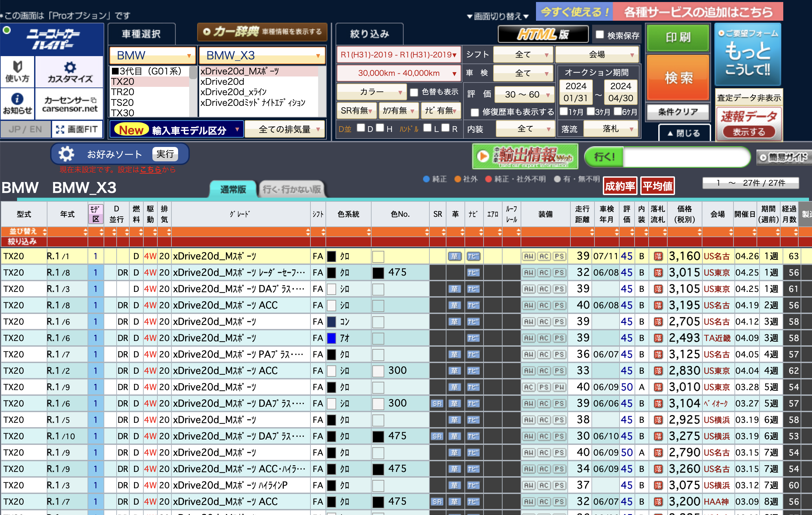Open the 全ての排気量 dropdown

285,130
